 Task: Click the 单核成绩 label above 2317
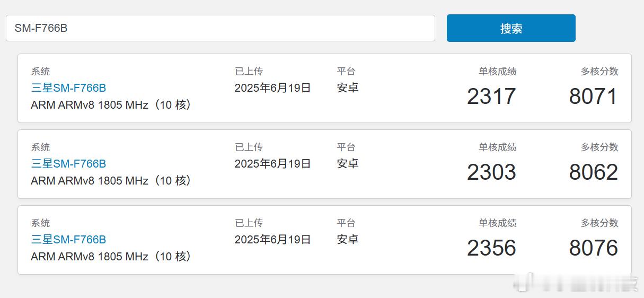click(x=497, y=71)
